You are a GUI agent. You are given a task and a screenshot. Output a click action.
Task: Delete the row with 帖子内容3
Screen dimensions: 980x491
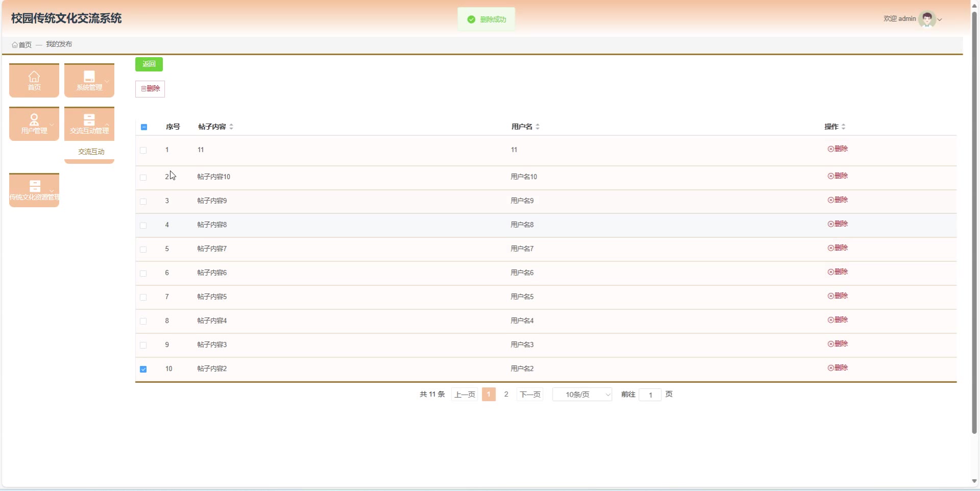click(838, 344)
